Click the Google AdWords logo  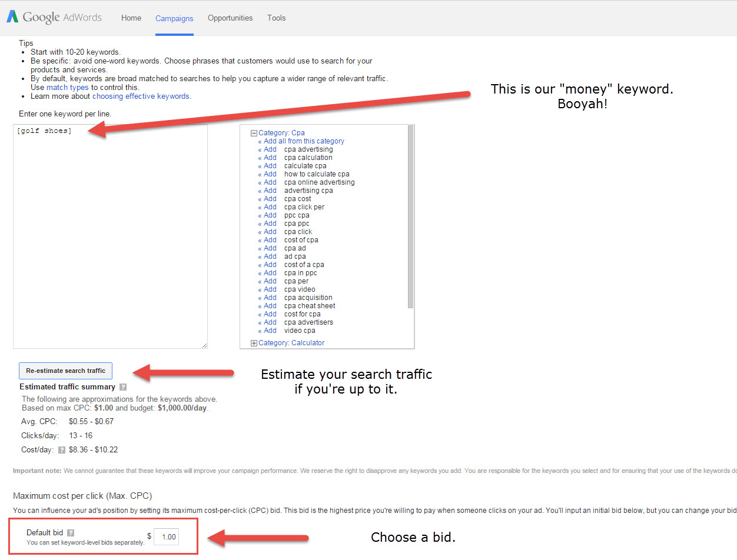53,17
